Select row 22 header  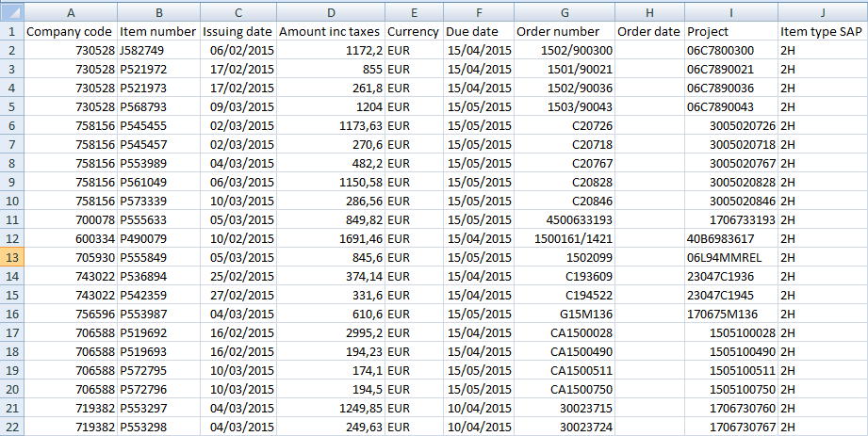click(x=11, y=427)
